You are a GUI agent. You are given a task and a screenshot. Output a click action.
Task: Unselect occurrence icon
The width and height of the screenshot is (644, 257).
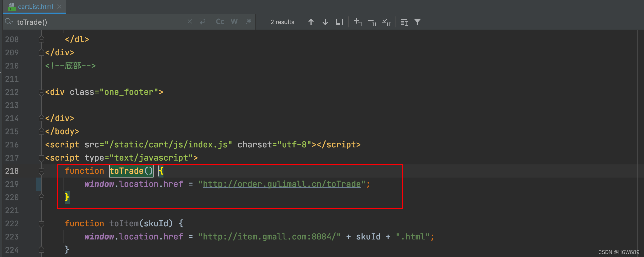coord(372,22)
